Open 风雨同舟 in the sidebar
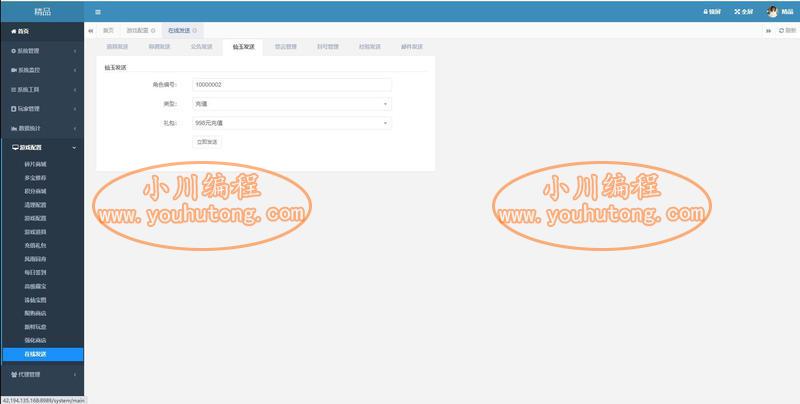The width and height of the screenshot is (800, 404). (35, 259)
